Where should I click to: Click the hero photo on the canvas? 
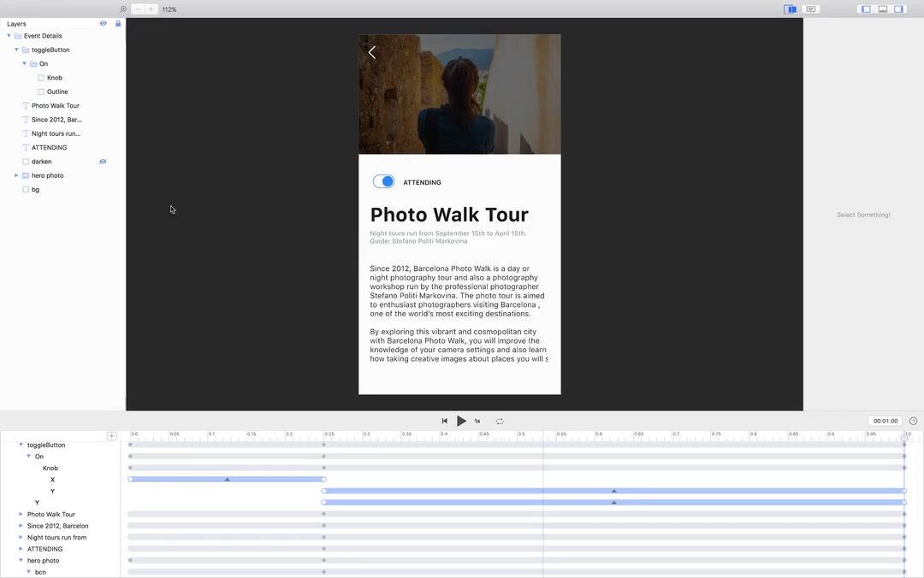pyautogui.click(x=459, y=94)
